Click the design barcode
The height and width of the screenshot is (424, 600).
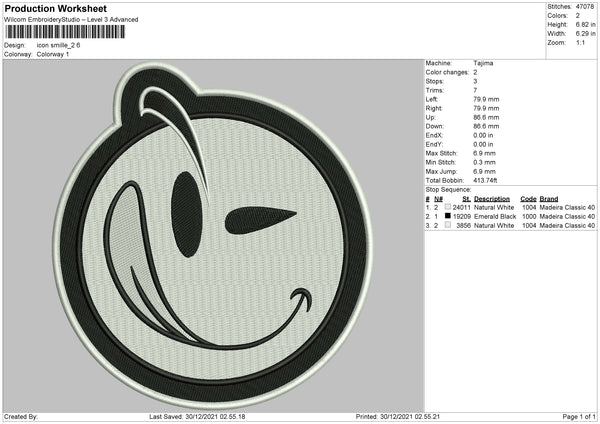[65, 32]
